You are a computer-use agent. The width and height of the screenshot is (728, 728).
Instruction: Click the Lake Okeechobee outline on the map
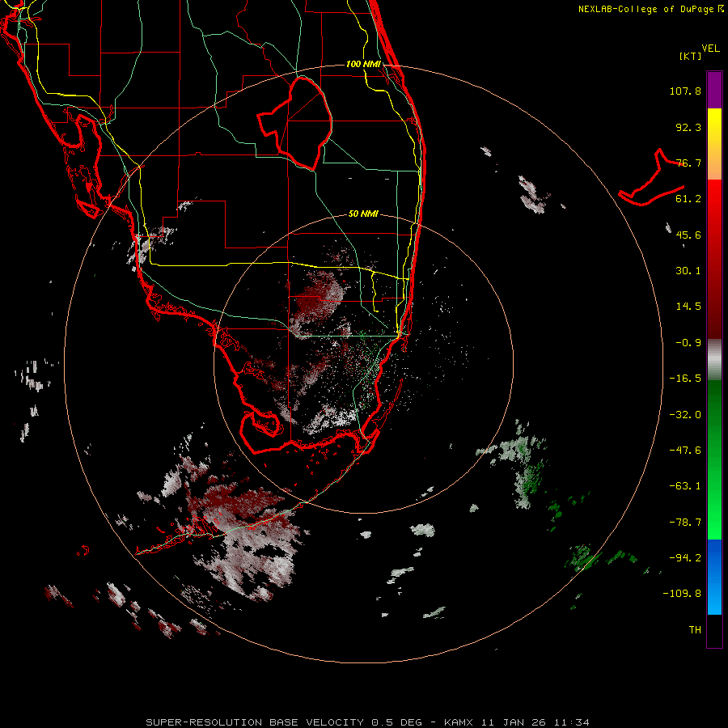pyautogui.click(x=296, y=123)
